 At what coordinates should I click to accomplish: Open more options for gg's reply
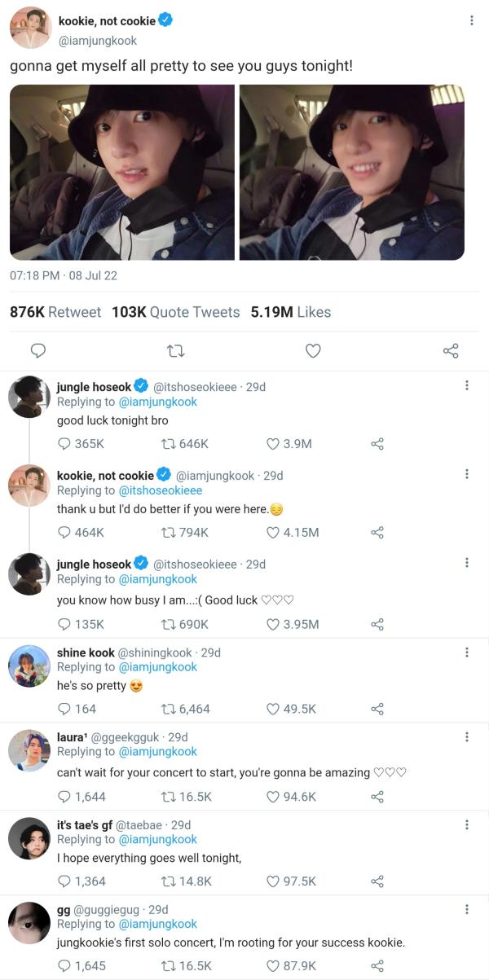coord(466,909)
